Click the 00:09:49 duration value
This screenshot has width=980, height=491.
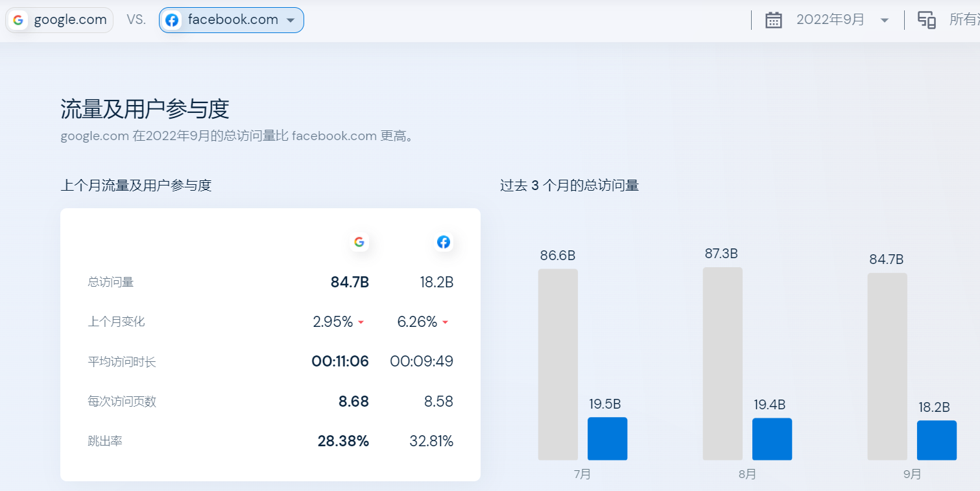click(x=422, y=361)
